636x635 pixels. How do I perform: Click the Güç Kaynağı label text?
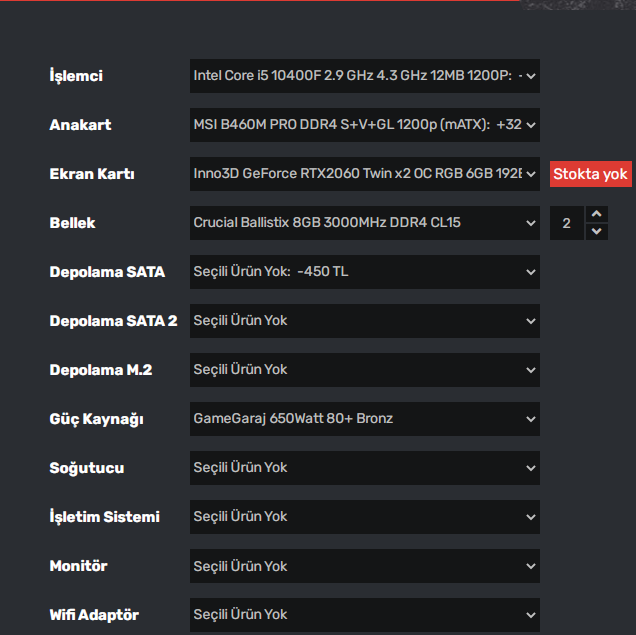click(x=96, y=419)
